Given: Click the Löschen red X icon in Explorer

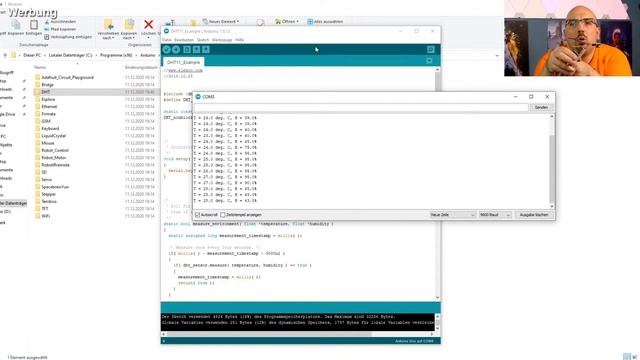Looking at the screenshot, I should tap(149, 24).
